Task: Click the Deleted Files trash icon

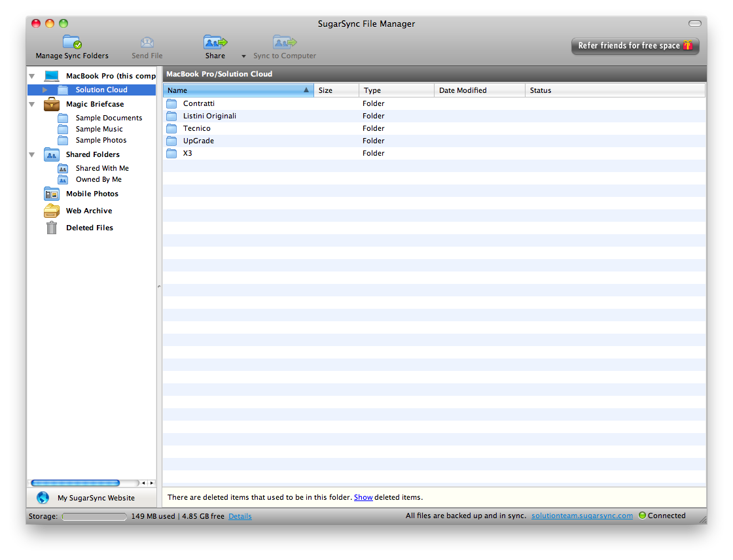Action: pyautogui.click(x=52, y=228)
